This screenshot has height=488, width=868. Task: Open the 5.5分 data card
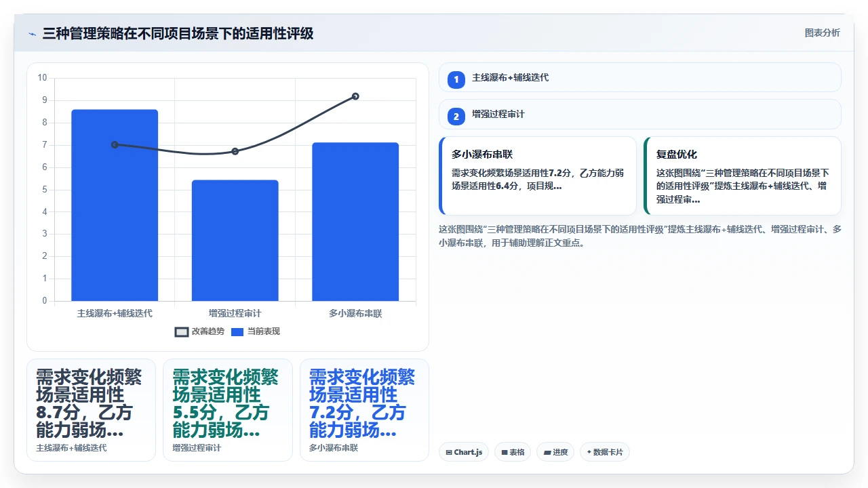pyautogui.click(x=228, y=410)
